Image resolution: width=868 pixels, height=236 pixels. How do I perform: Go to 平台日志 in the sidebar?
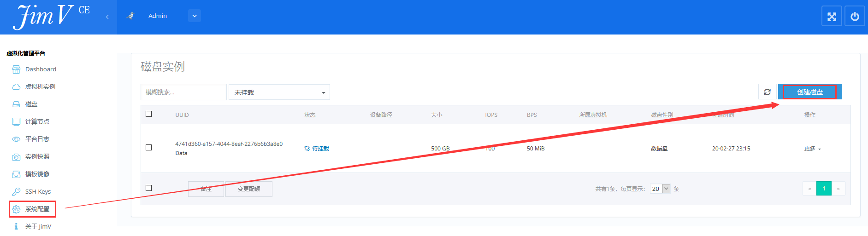(37, 139)
